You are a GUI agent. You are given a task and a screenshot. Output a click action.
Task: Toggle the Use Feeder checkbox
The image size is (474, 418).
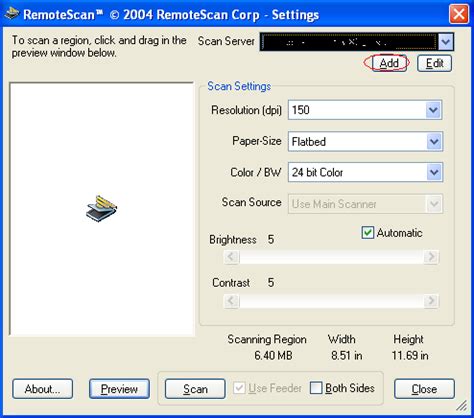[239, 388]
